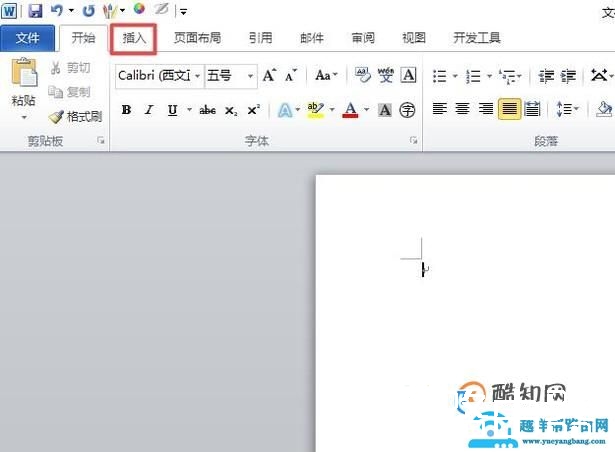
Task: Switch to the 页面布局 (Page Layout) tab
Action: coord(197,38)
